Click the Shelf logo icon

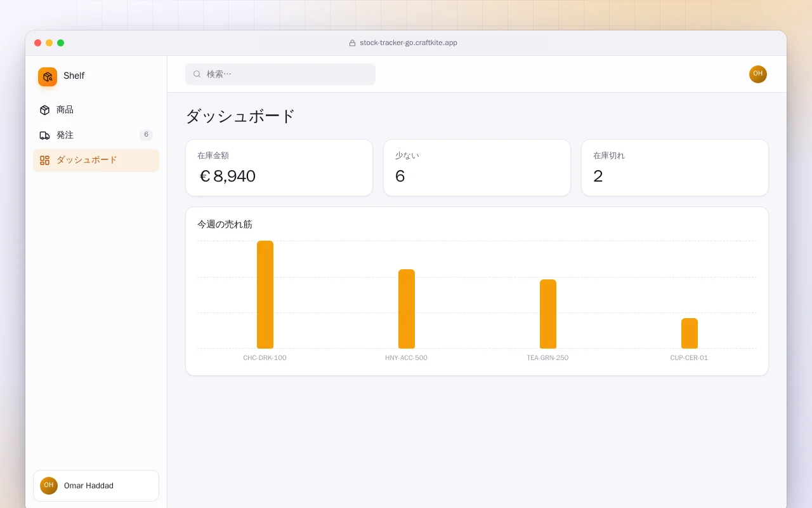(48, 77)
